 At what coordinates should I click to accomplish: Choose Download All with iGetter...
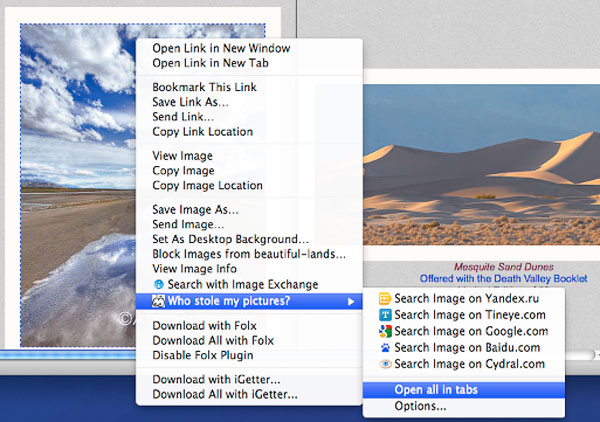click(225, 394)
